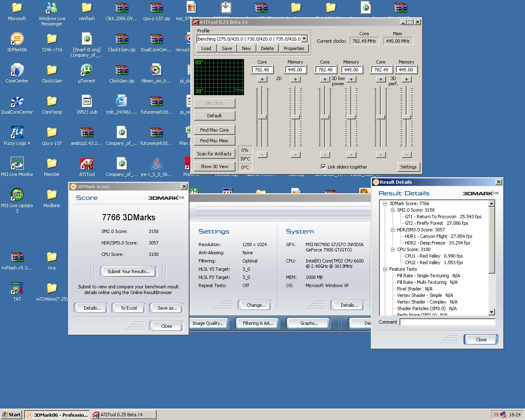Click the Change... settings button
Screen dimensions: 525x420
click(x=256, y=305)
